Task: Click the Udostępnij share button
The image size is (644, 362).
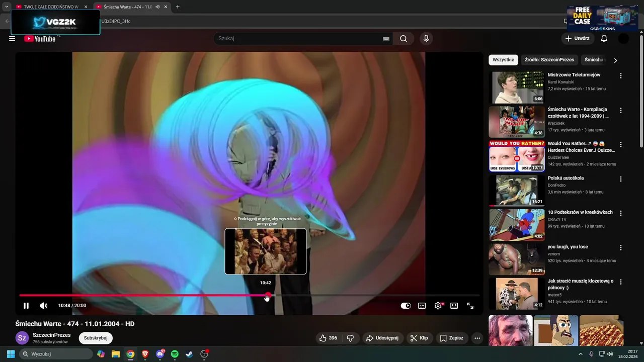Action: 382,338
